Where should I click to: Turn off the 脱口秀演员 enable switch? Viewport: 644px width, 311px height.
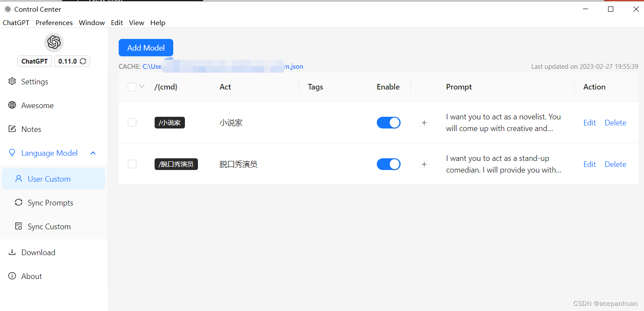point(388,164)
